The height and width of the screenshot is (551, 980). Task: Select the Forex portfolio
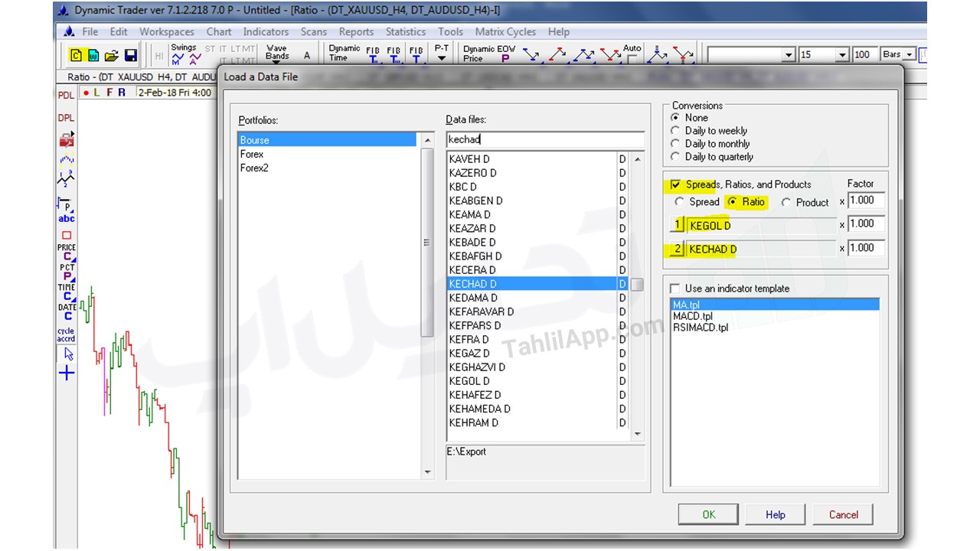pyautogui.click(x=252, y=154)
